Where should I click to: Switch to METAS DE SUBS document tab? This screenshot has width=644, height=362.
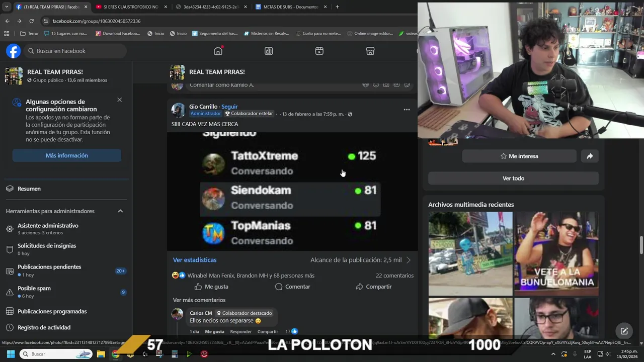291,7
